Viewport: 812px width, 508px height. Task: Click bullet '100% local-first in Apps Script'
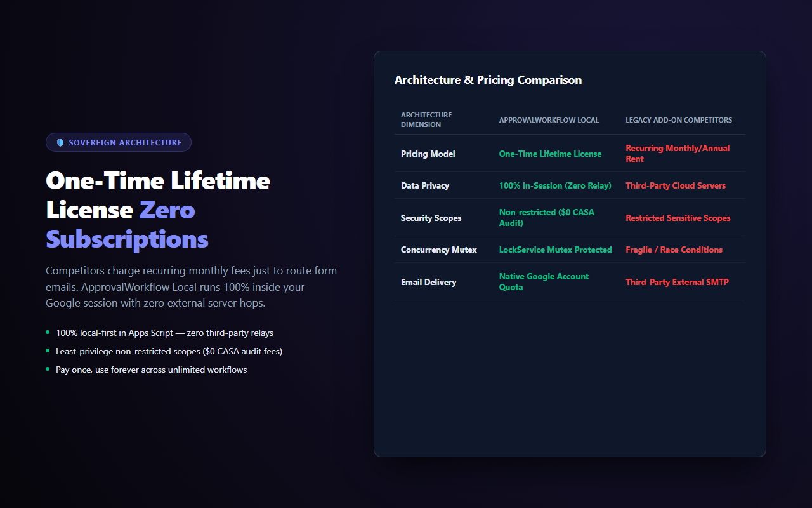(x=164, y=333)
